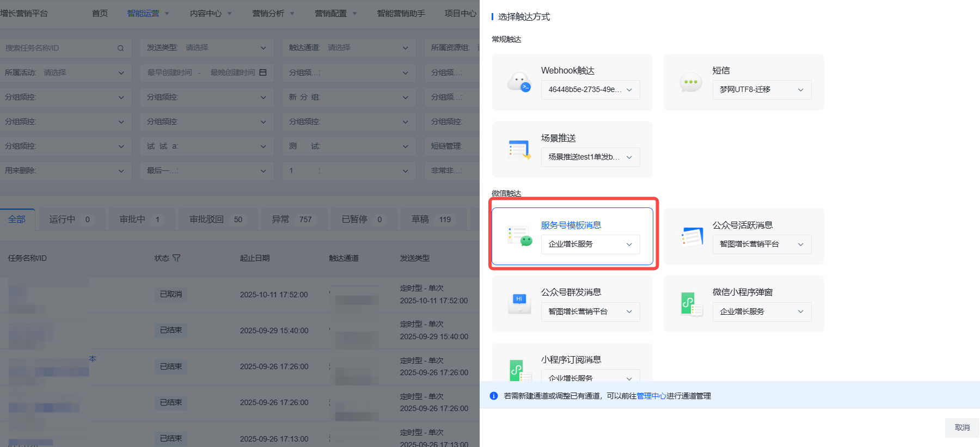980x447 pixels.
Task: Switch to the 审批中 task tab
Action: tap(141, 219)
